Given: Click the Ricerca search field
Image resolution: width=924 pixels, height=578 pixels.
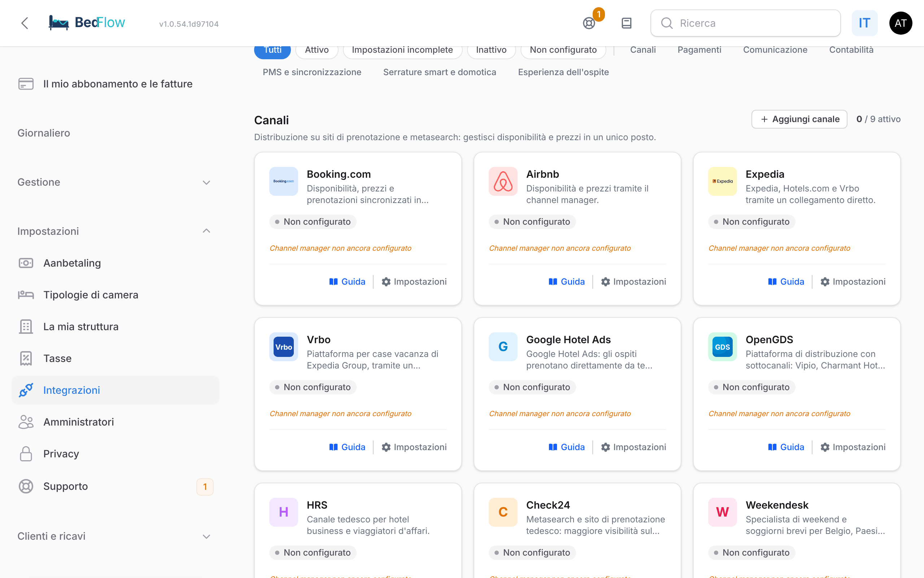Looking at the screenshot, I should click(x=745, y=23).
